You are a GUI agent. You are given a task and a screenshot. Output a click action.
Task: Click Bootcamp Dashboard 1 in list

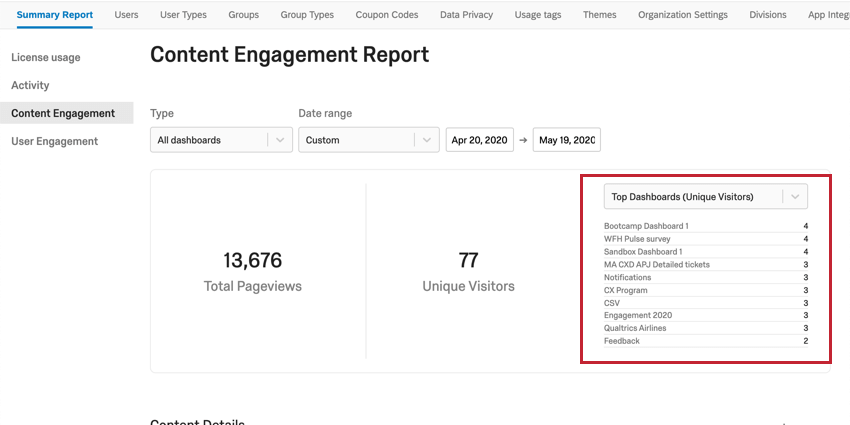tap(646, 226)
